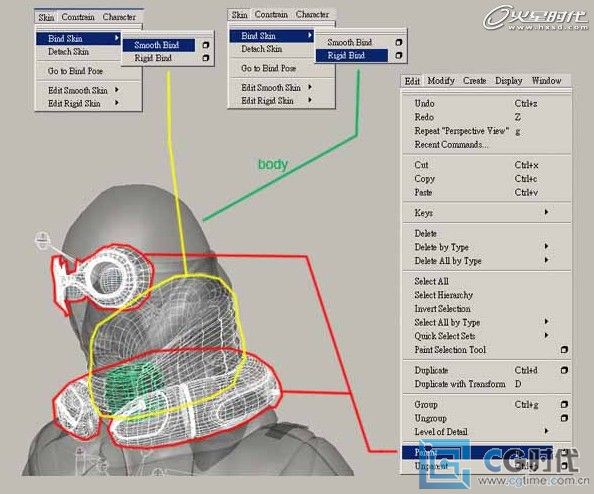The image size is (594, 494).
Task: Choose Delete from Edit menu
Action: click(425, 233)
